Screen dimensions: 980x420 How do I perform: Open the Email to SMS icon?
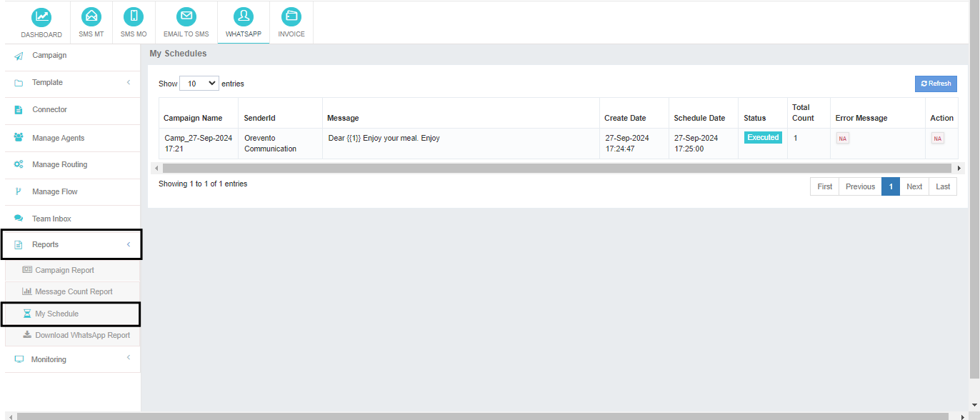186,16
